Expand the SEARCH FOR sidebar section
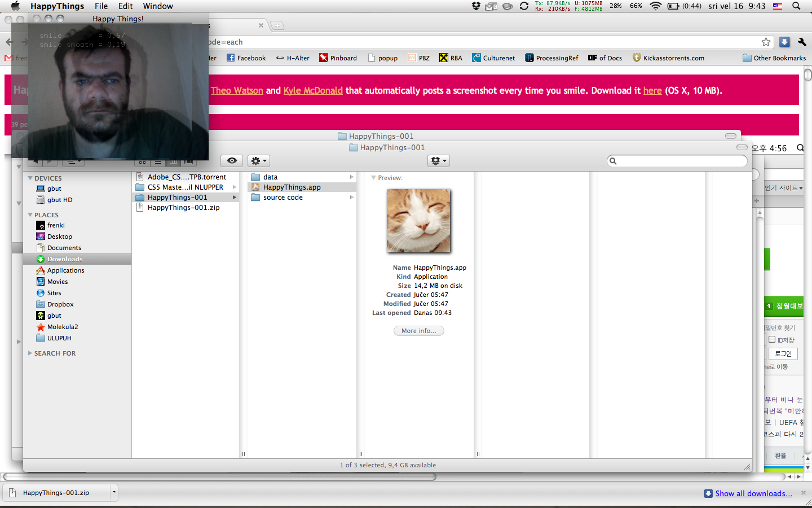The height and width of the screenshot is (508, 812). (30, 353)
